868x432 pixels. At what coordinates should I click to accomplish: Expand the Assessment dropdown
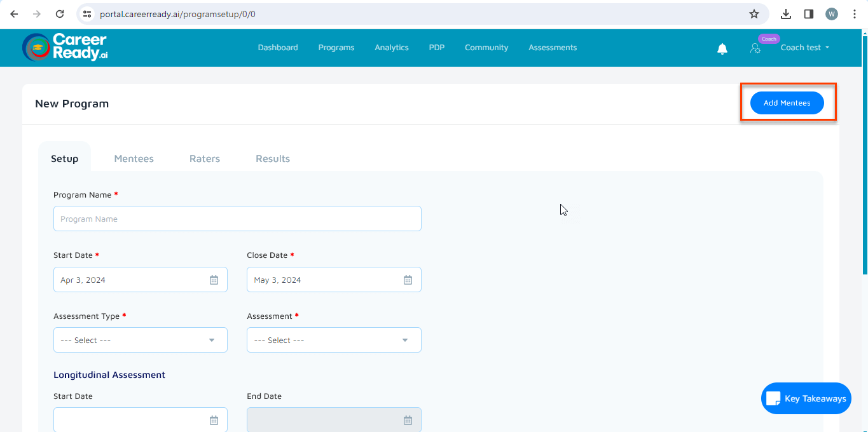pos(334,341)
